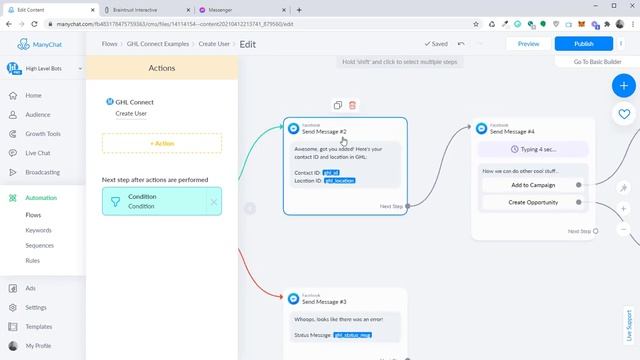This screenshot has height=360, width=640.
Task: Open Chrome menu three dots
Action: coord(633,24)
